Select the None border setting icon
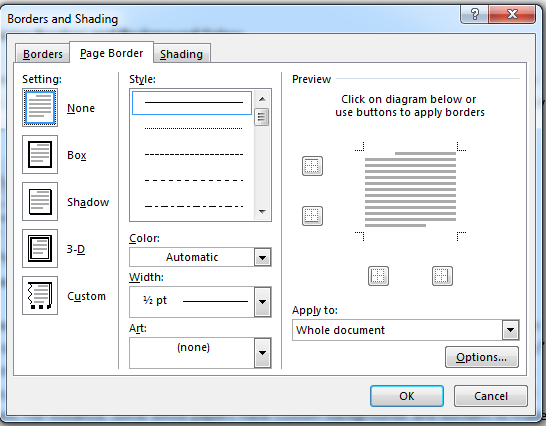546x426 pixels. [x=40, y=107]
